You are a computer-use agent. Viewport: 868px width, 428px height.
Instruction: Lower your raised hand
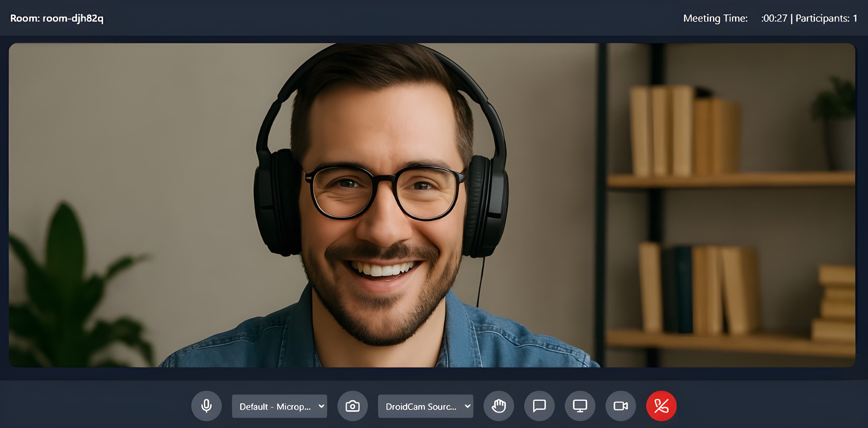pyautogui.click(x=499, y=406)
